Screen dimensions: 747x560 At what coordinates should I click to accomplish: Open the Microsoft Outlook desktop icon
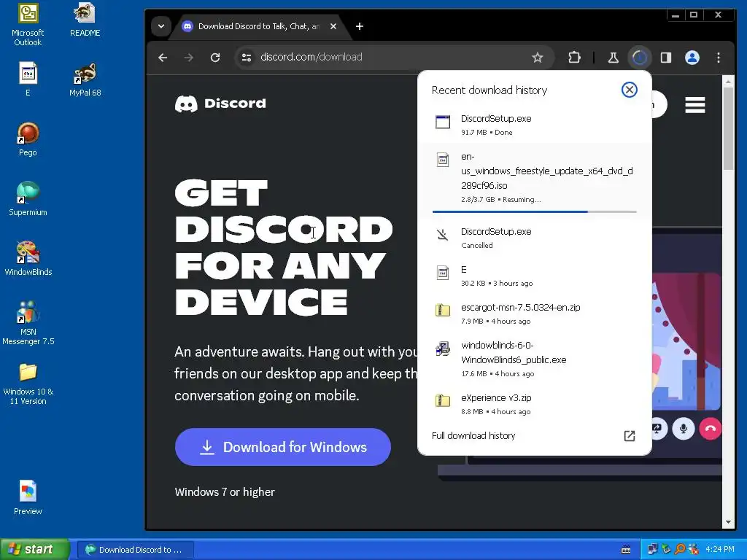point(28,25)
